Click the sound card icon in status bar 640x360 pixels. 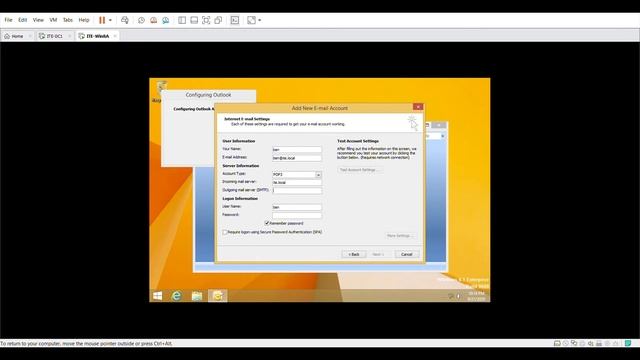[591, 343]
